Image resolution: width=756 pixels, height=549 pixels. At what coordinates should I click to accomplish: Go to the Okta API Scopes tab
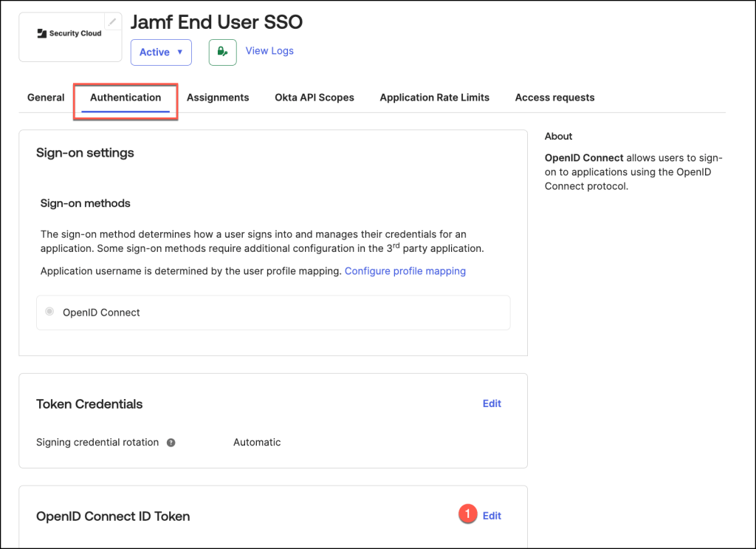click(x=315, y=98)
